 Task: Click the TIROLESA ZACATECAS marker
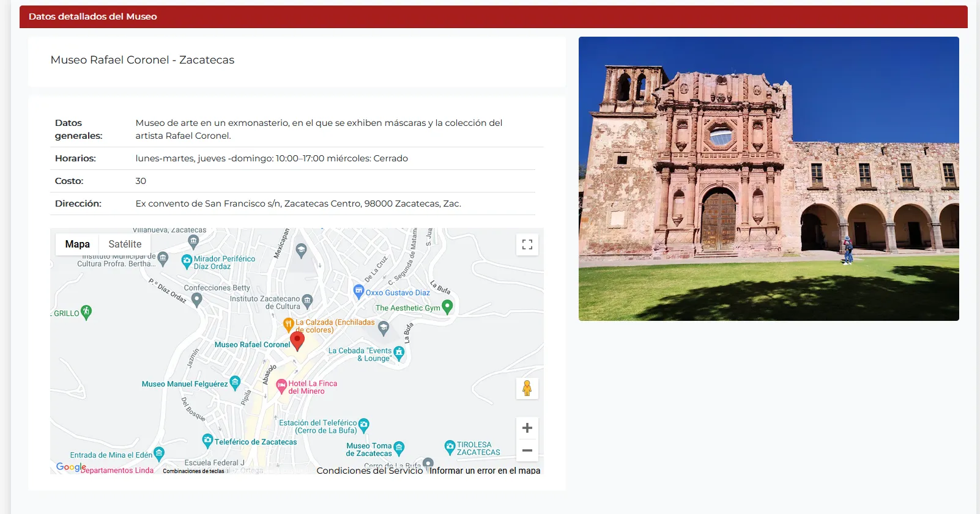coord(450,447)
